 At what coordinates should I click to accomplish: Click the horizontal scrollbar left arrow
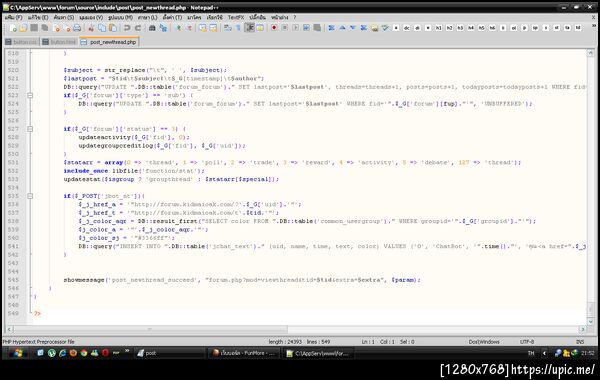point(9,329)
